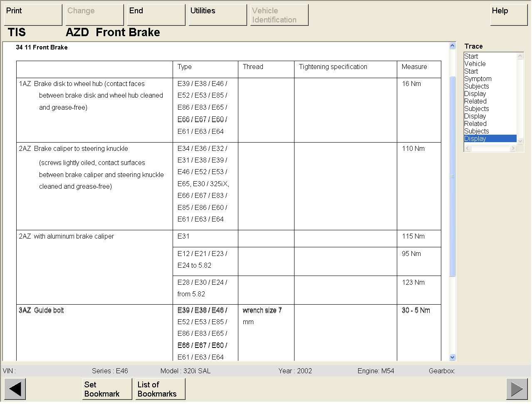Click '(screws lightly oiled, contact surfaces' text
The image size is (532, 404).
pyautogui.click(x=92, y=163)
